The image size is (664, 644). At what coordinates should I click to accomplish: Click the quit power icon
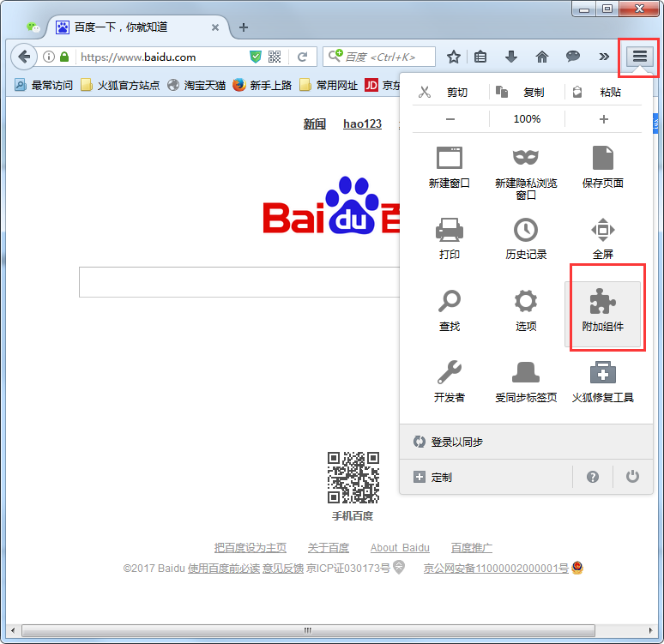632,477
